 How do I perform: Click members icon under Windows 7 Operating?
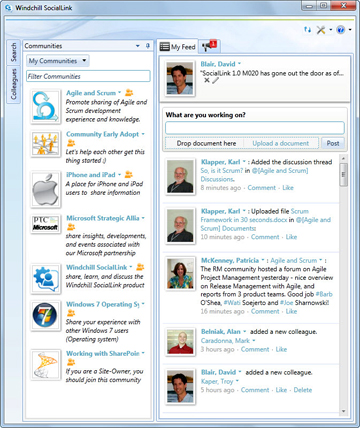click(71, 313)
